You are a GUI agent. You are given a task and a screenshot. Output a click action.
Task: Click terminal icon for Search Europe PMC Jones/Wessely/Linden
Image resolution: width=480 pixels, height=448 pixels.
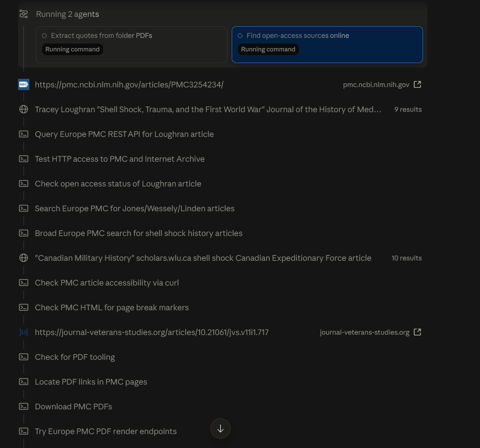click(x=24, y=208)
